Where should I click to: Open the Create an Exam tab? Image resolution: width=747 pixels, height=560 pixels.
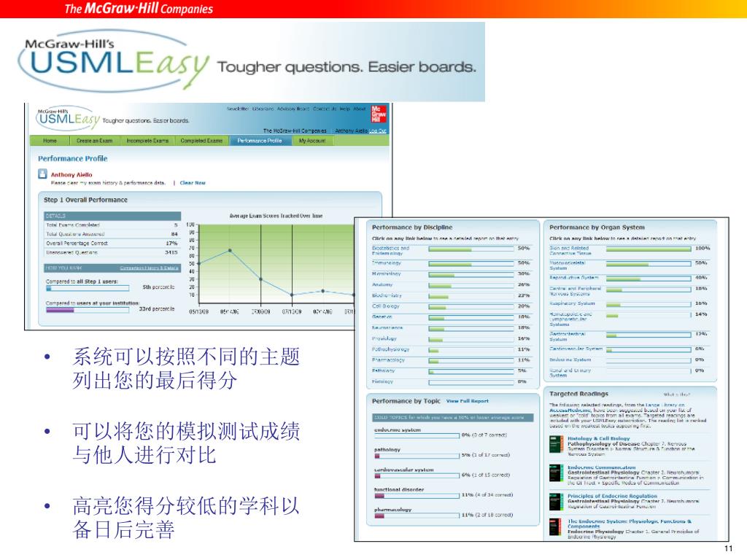pos(95,141)
